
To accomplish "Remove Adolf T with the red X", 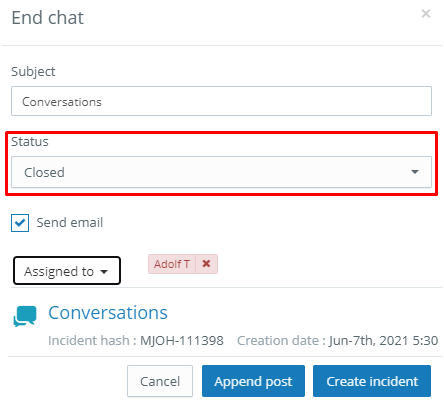I will (x=206, y=264).
